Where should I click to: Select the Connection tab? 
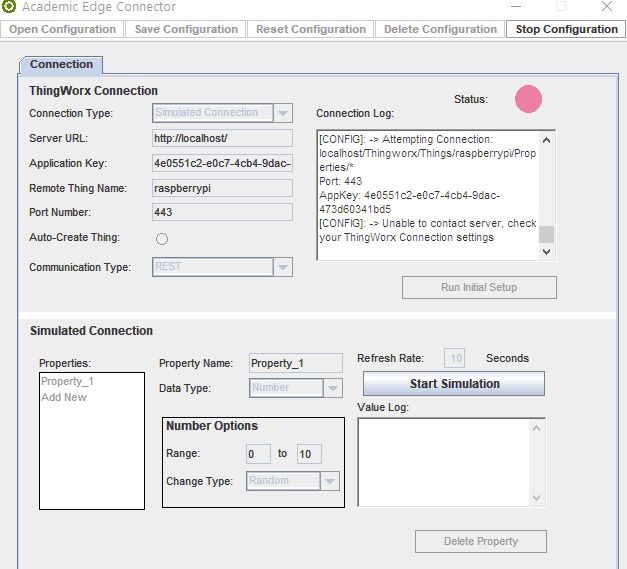tap(61, 65)
